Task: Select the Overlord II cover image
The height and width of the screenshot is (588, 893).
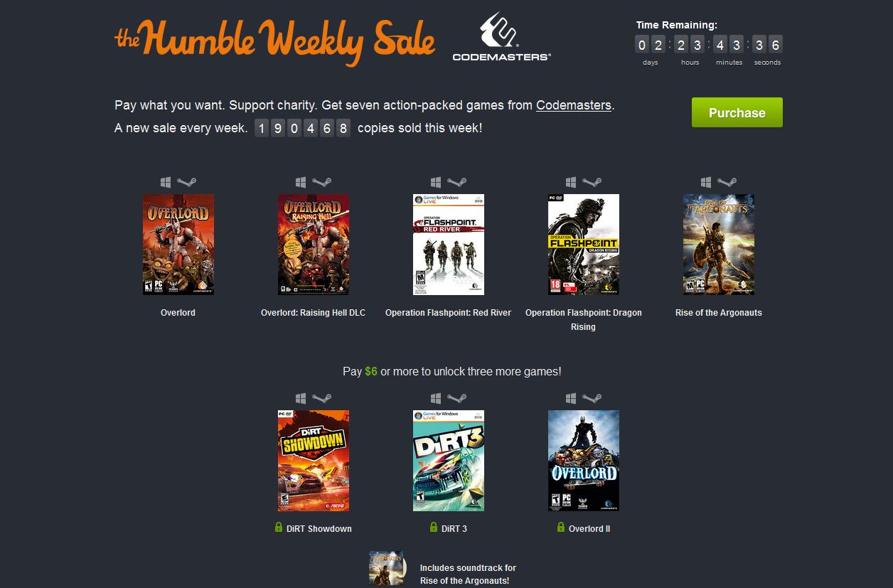Action: (x=584, y=461)
